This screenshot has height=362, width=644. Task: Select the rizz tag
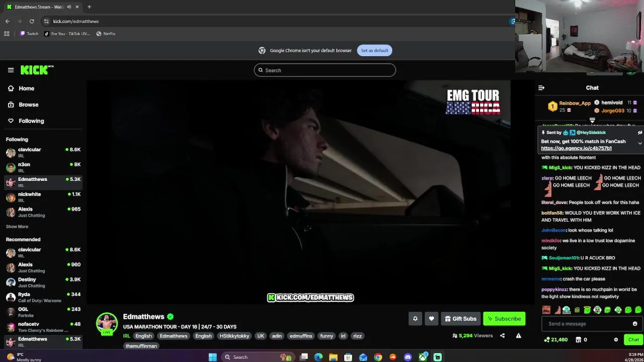(x=357, y=336)
